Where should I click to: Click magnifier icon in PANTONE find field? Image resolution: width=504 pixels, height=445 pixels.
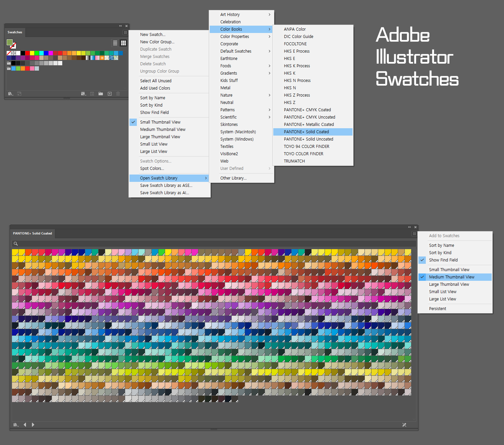(x=16, y=244)
